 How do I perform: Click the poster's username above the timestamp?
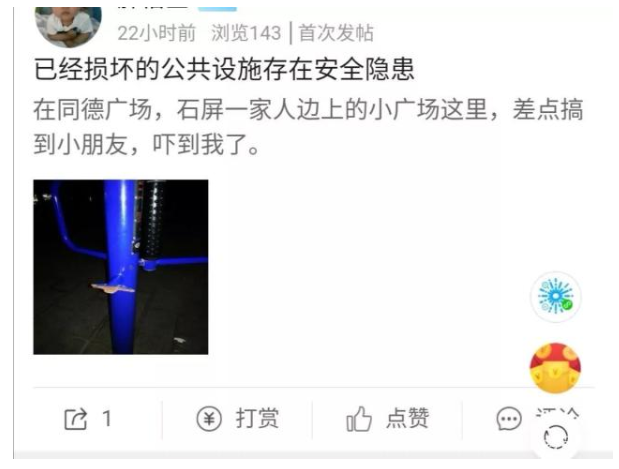pos(154,8)
